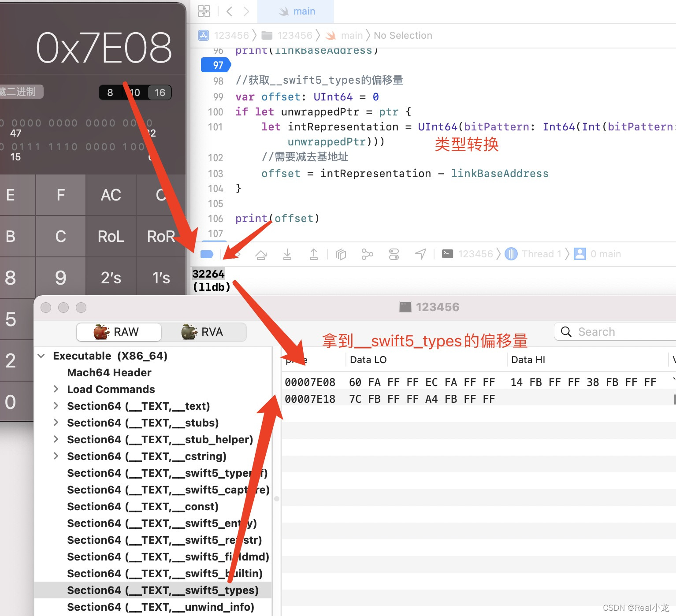Select Thread 1 in the debug bar
Viewport: 676px width, 616px height.
coord(533,254)
